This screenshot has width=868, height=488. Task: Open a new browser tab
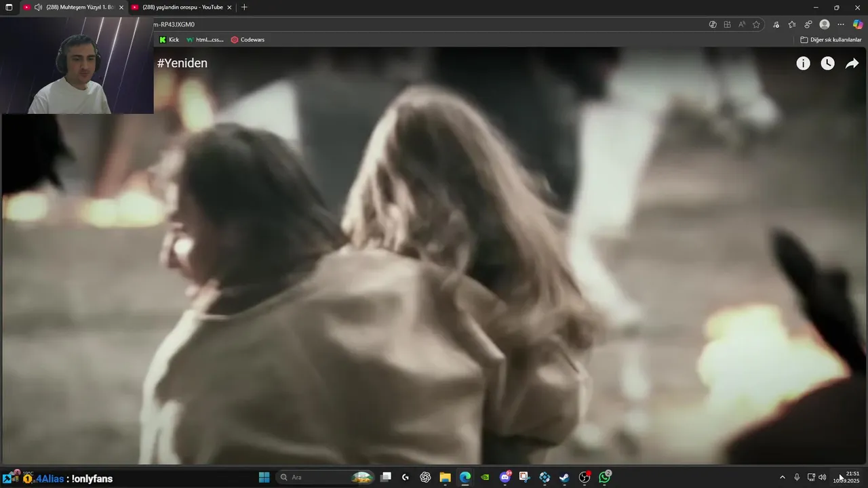click(244, 7)
